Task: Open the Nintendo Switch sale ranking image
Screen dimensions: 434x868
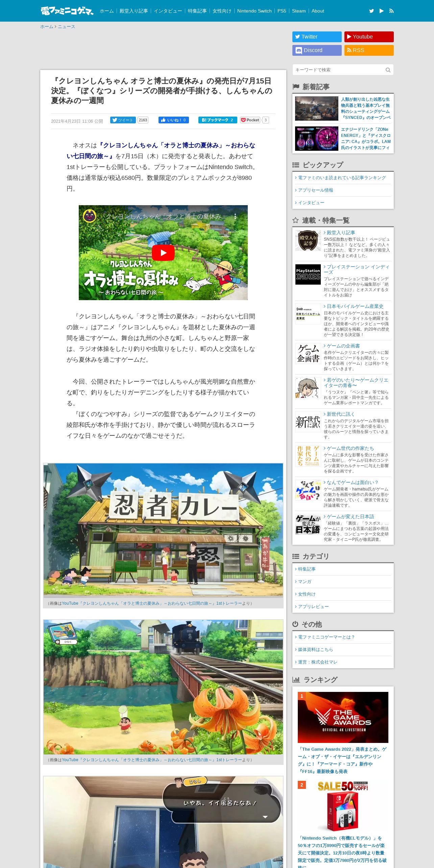Action: (x=343, y=806)
